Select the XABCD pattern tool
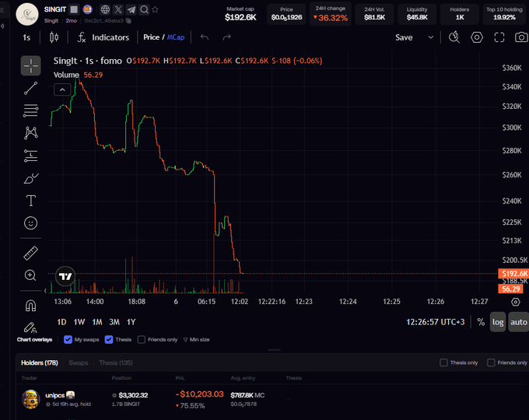 tap(30, 133)
